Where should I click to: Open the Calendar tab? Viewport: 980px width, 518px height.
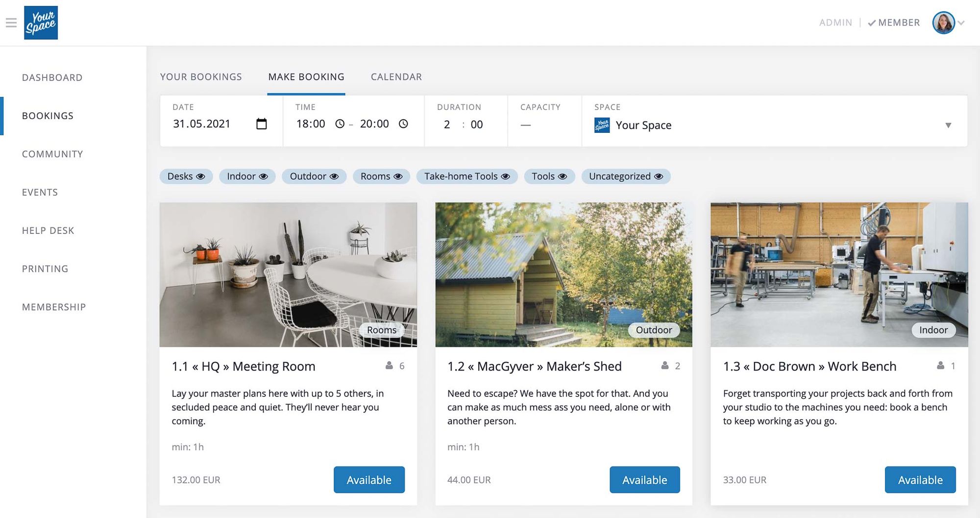pyautogui.click(x=396, y=77)
